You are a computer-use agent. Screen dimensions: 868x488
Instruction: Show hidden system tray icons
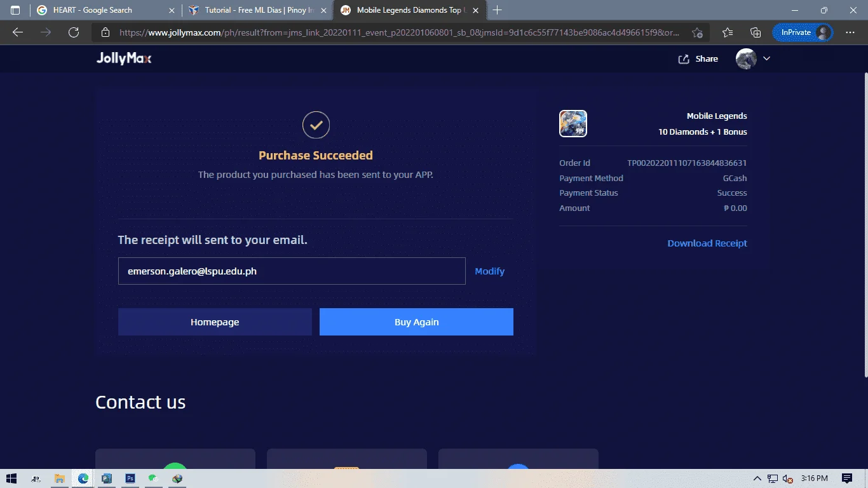click(x=757, y=478)
